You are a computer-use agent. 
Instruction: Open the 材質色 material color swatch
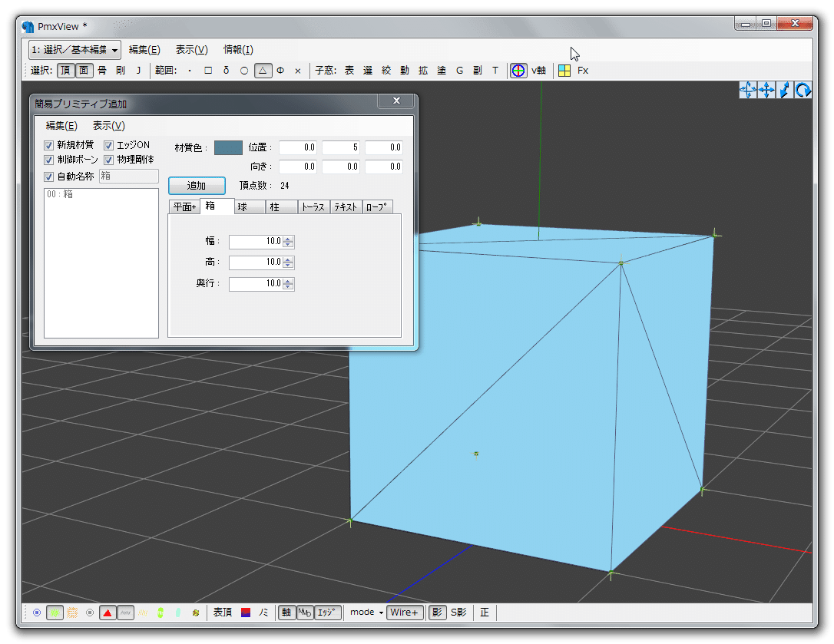coord(228,147)
